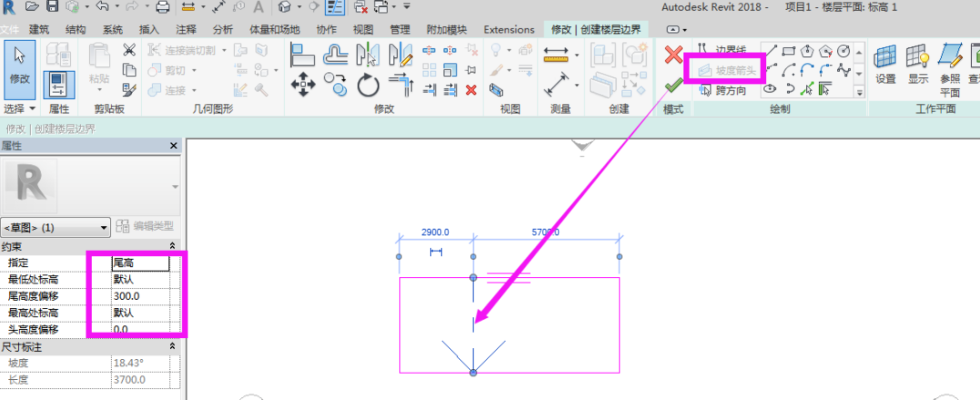Click the 坡度箭头 slope arrow button

click(x=726, y=67)
